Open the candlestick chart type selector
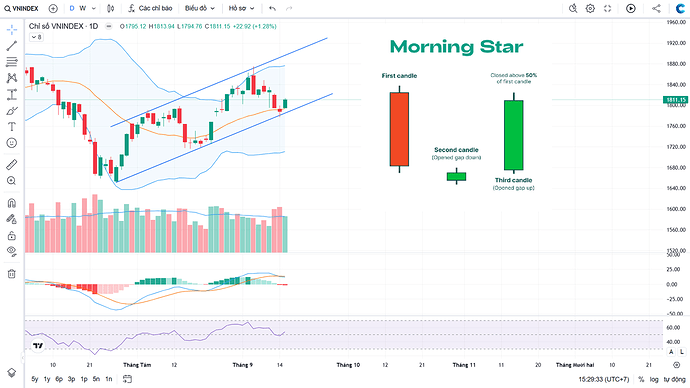The height and width of the screenshot is (388, 690). (110, 8)
